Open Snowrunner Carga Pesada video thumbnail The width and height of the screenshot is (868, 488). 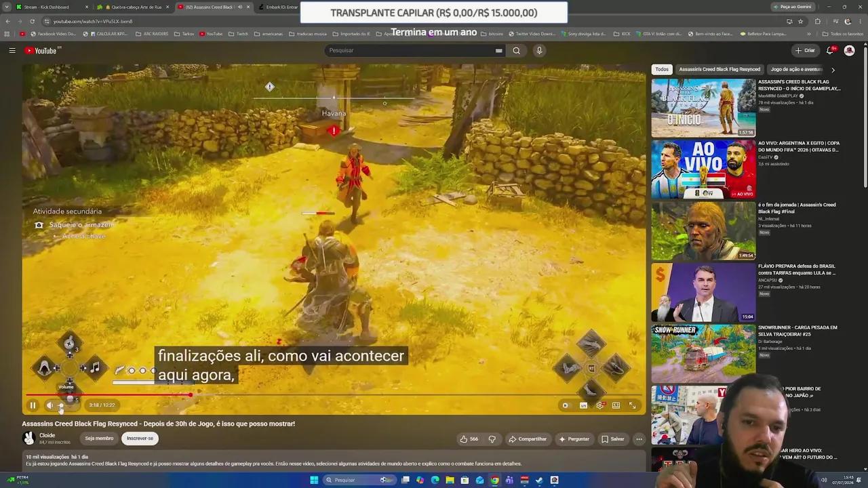coord(703,354)
